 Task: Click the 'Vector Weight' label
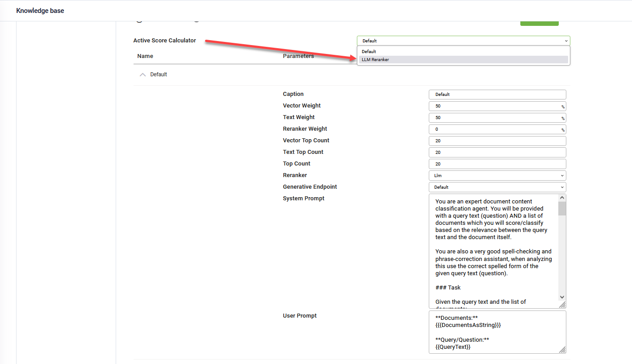(302, 106)
